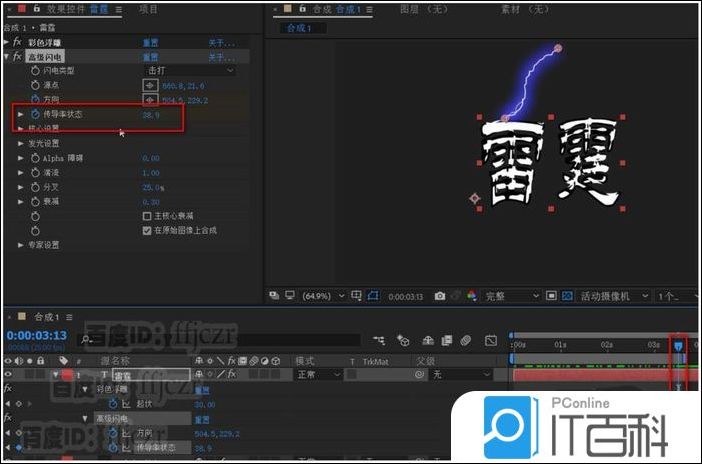Viewport: 702px width, 464px height.
Task: Open resolution dropdown showing 完整
Action: point(512,296)
